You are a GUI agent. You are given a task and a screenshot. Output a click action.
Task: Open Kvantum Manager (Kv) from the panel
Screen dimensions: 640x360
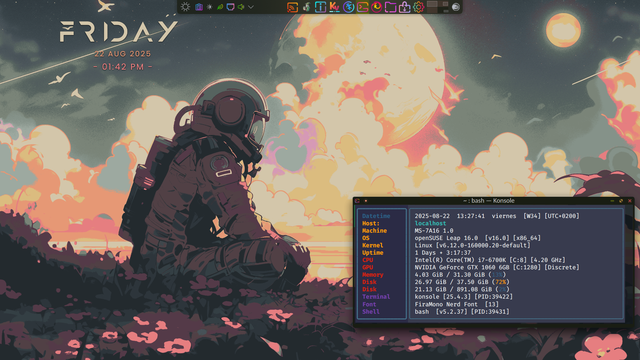334,7
